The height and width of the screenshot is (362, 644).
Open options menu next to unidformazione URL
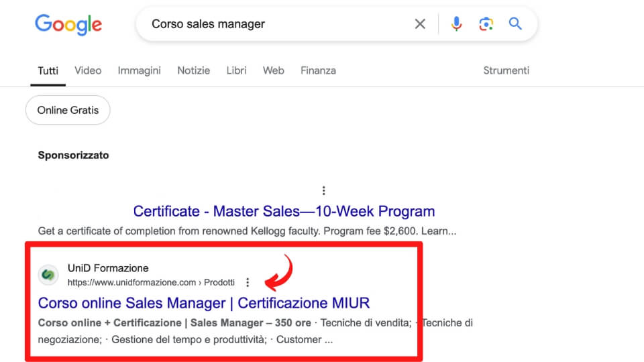point(248,282)
